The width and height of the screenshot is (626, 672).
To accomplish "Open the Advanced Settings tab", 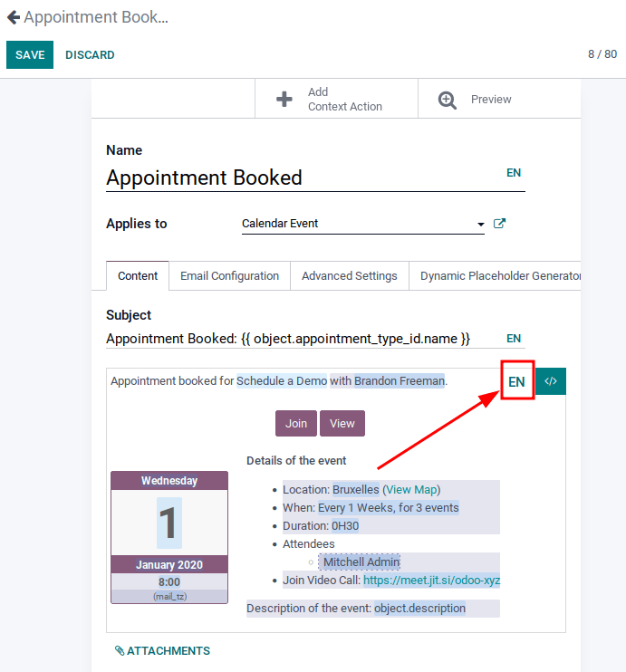I will (349, 276).
